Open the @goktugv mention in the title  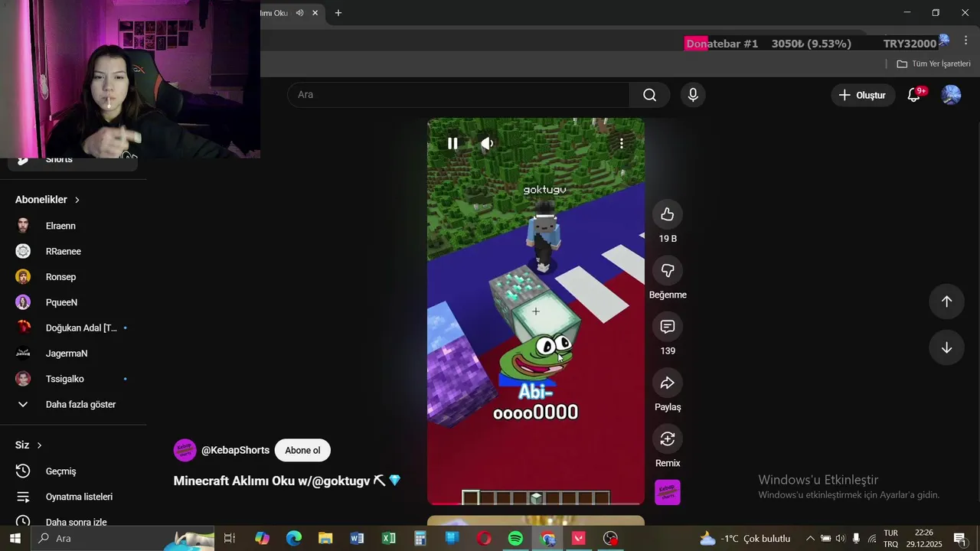(339, 481)
